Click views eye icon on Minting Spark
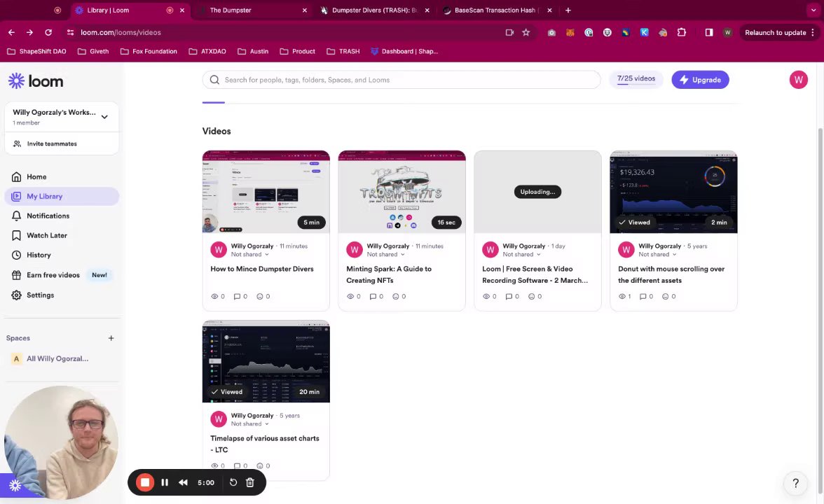The height and width of the screenshot is (504, 824). coord(350,297)
